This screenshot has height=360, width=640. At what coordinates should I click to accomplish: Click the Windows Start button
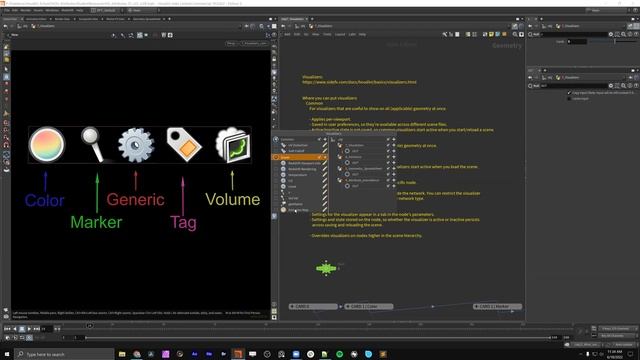7,354
